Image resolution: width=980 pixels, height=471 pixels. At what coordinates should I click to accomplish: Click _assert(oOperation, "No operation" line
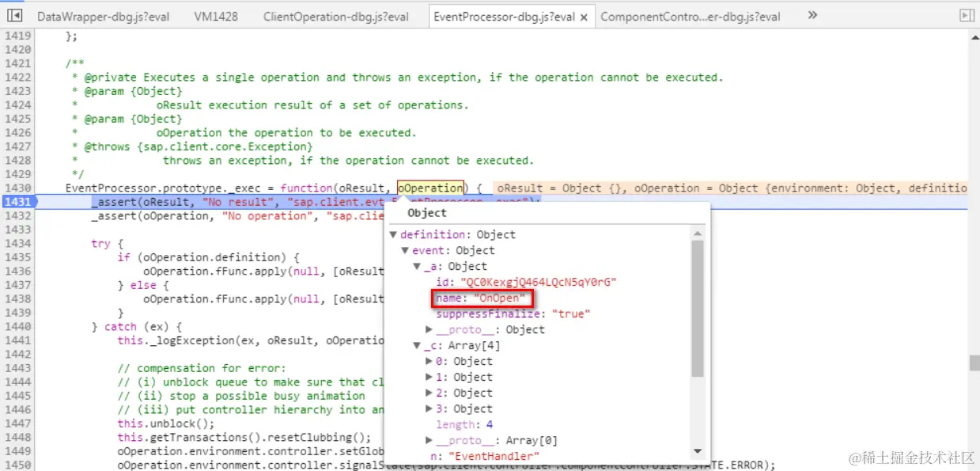click(237, 216)
